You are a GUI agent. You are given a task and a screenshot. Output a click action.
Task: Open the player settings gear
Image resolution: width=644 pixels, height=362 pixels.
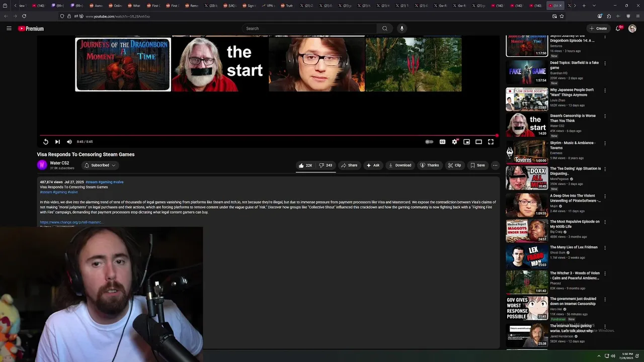click(x=455, y=142)
